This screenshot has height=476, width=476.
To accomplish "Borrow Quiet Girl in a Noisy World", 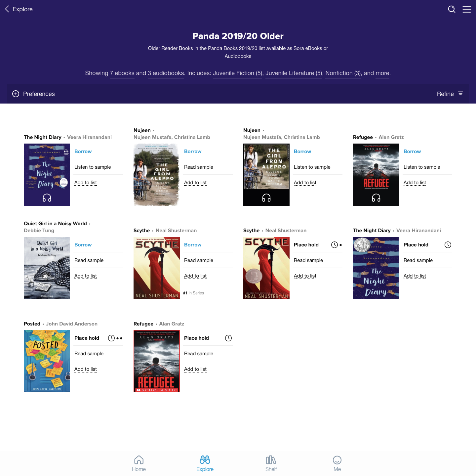I will tap(83, 245).
